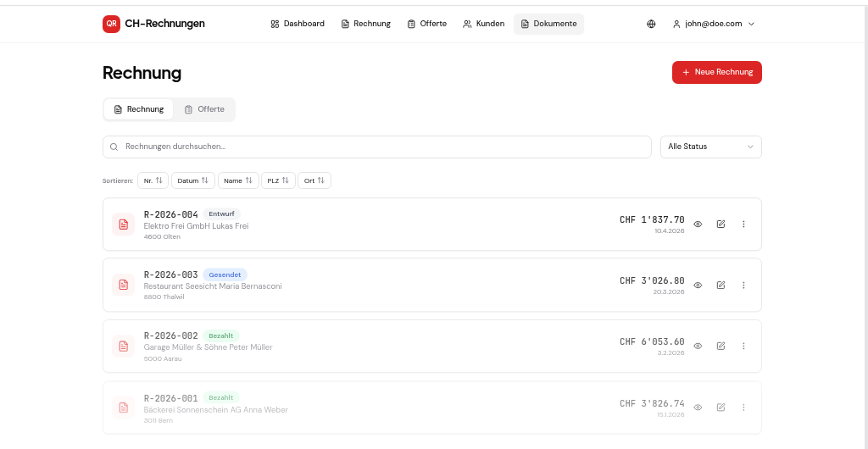
Task: Click invoice number R-2026-003
Action: 171,275
